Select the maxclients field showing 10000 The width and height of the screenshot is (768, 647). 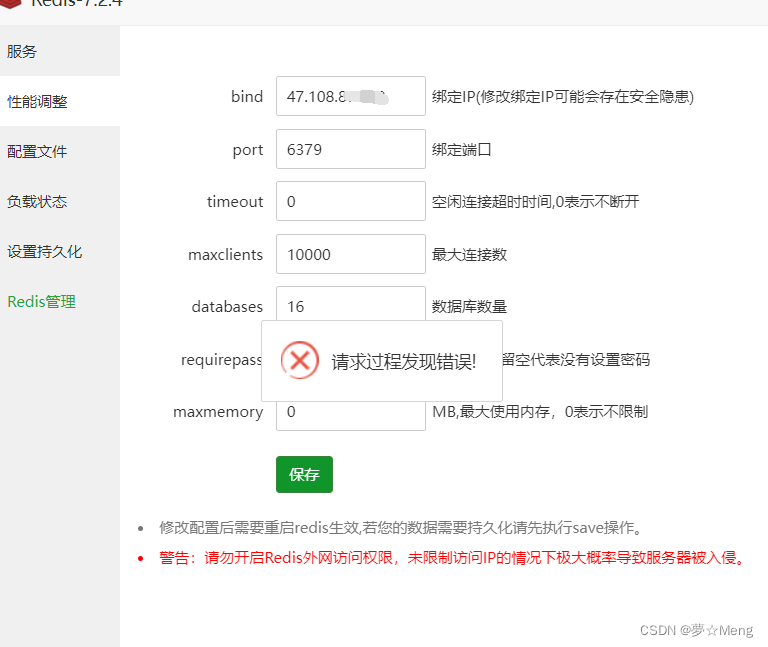[351, 254]
